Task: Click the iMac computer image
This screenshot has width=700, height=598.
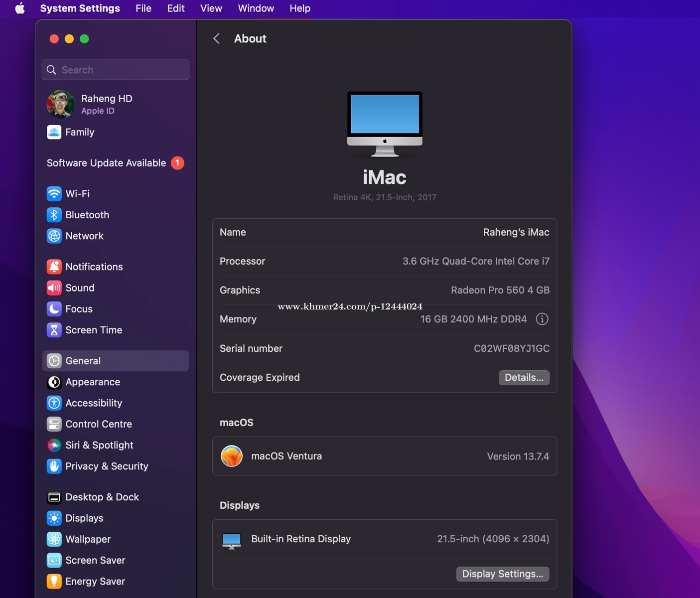Action: [385, 124]
